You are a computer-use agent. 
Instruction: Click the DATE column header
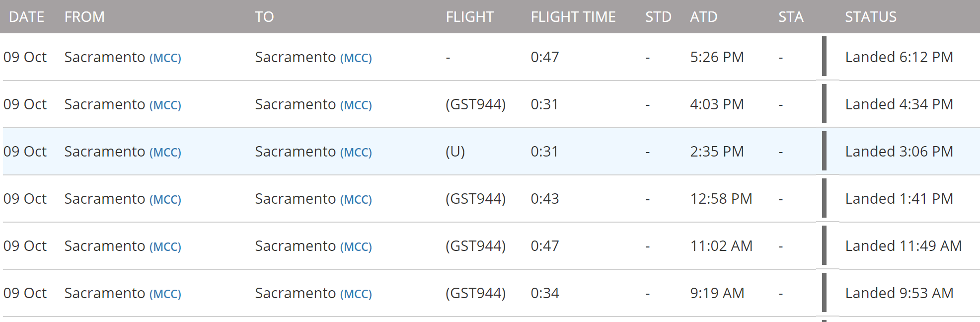(x=27, y=17)
